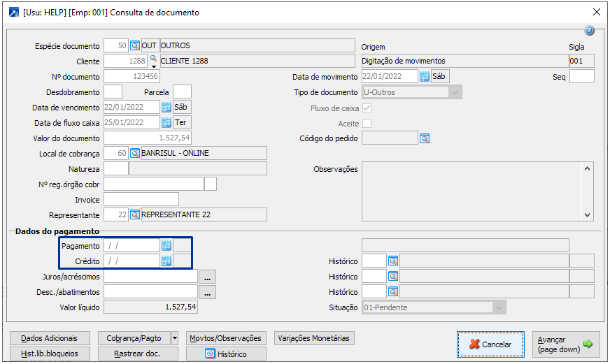The image size is (610, 364).
Task: Open lookup for Espécie documento field
Action: (x=135, y=46)
